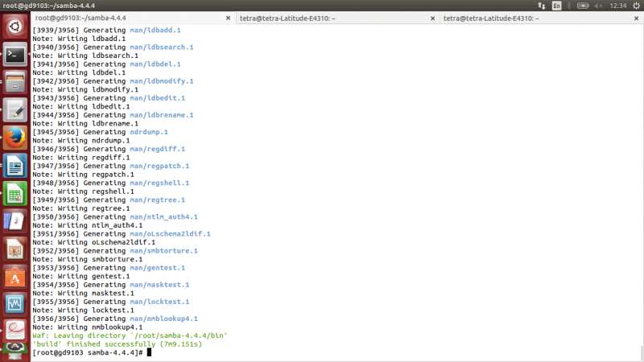Open the muted volume indicator
The image size is (644, 362).
click(598, 6)
